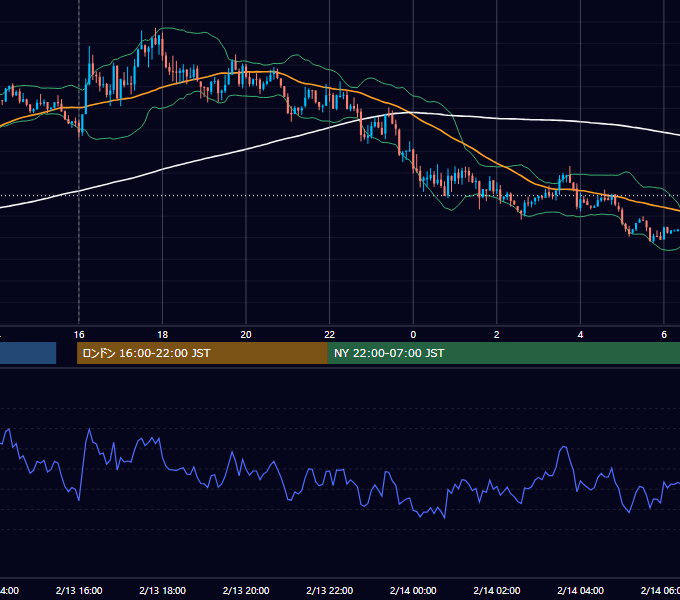The image size is (680, 600).
Task: Click the upper axis hour label 18
Action: pos(163,335)
